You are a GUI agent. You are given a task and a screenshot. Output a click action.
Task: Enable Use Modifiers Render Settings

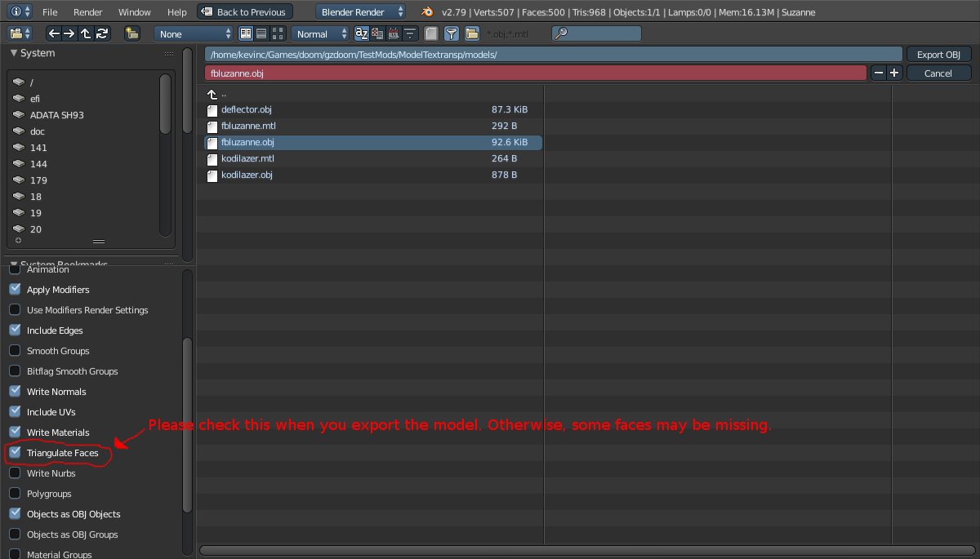tap(15, 309)
